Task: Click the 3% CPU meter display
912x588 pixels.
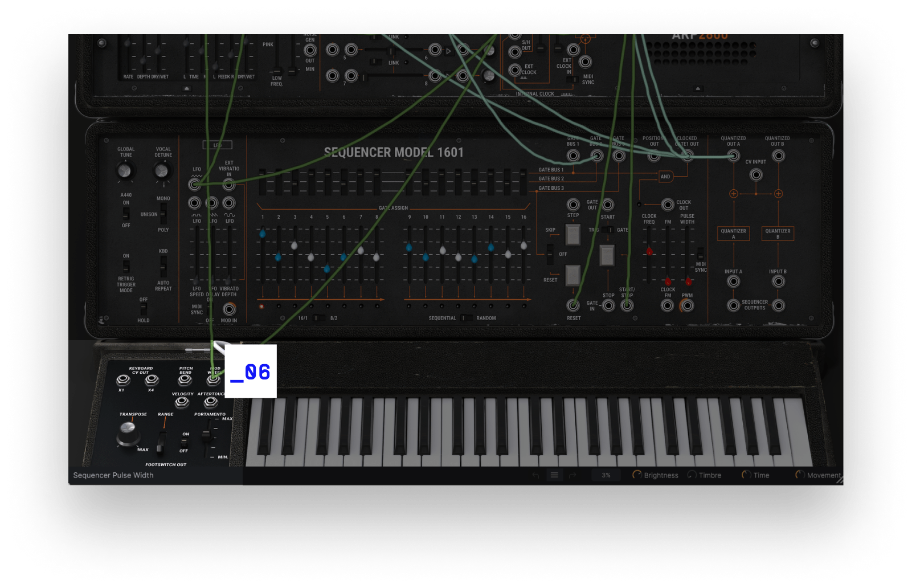Action: coord(606,475)
